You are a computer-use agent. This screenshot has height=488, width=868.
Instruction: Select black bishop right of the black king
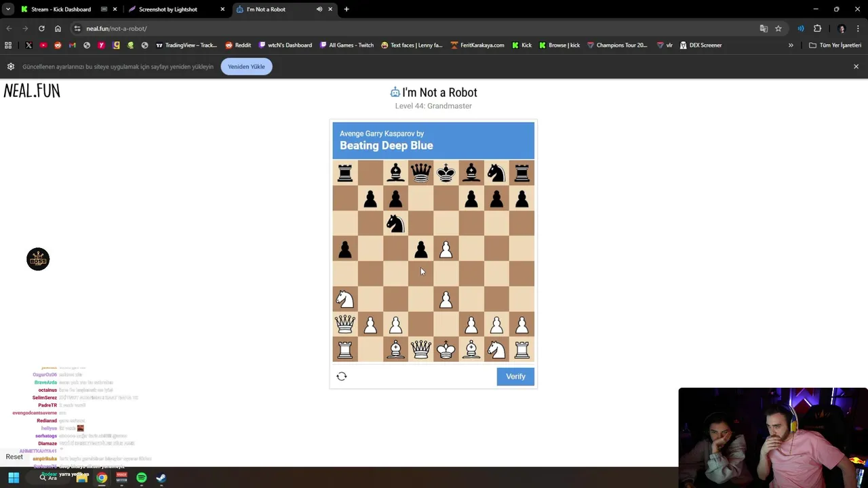coord(471,174)
